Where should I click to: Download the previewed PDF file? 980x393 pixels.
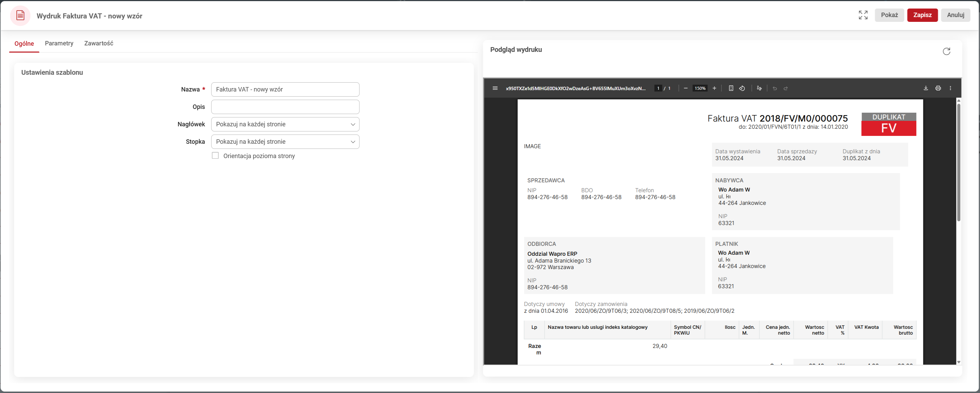click(925, 88)
